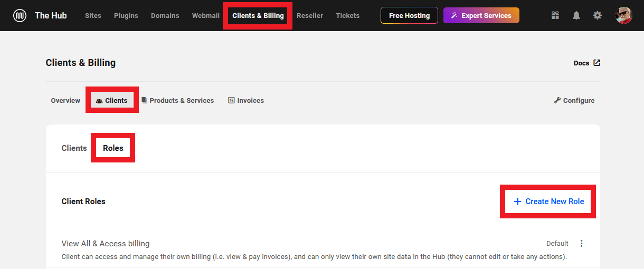Open the Plugins menu
The image size is (644, 269).
click(x=126, y=16)
